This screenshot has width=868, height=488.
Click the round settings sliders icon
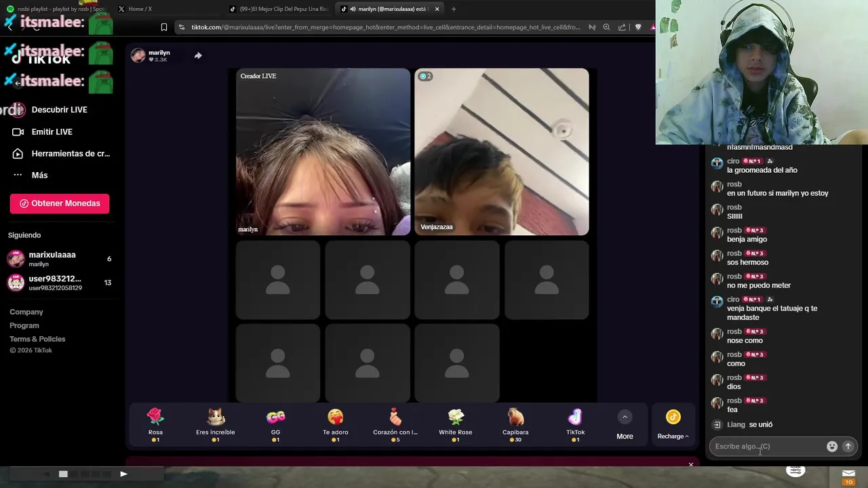795,470
